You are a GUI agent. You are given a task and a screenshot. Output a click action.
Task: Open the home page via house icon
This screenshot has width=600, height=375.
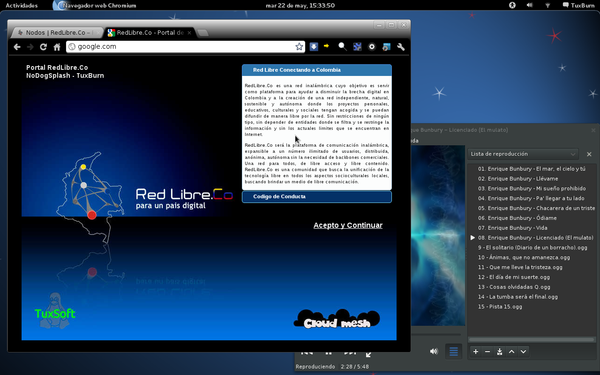(x=57, y=47)
